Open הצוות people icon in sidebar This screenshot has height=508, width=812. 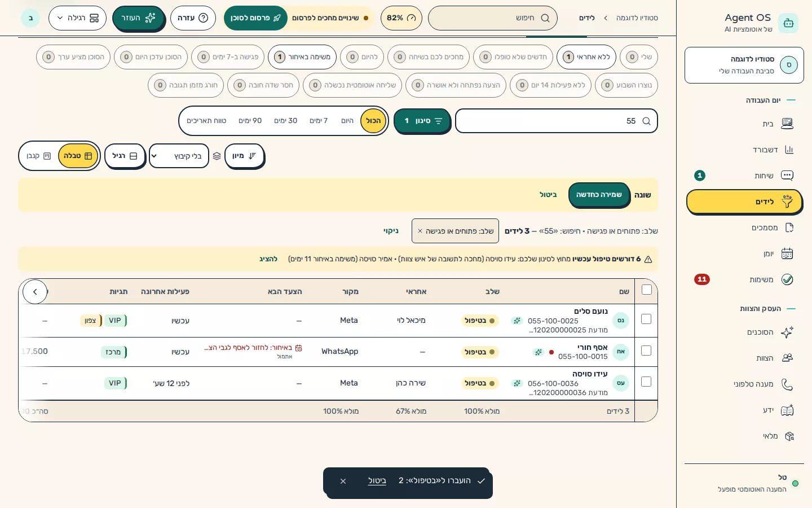click(787, 358)
